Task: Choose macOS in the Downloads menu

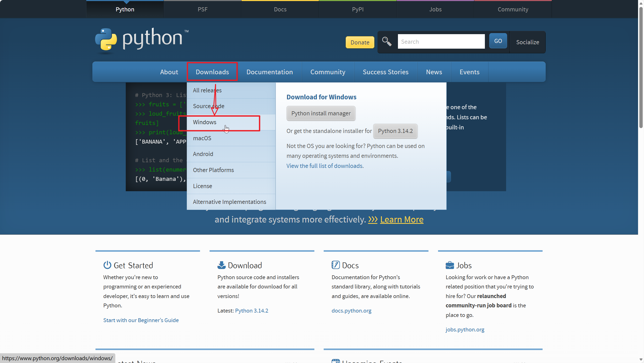Action: click(x=202, y=138)
